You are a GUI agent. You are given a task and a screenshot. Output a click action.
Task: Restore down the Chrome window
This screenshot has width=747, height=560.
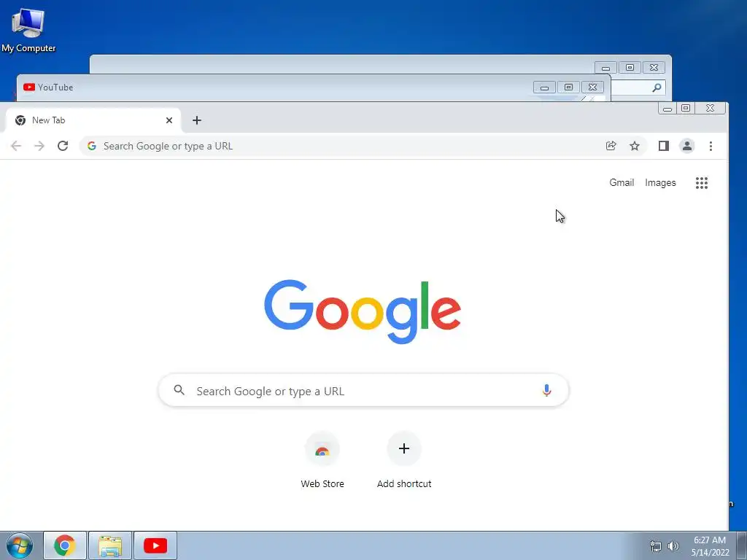pos(686,108)
